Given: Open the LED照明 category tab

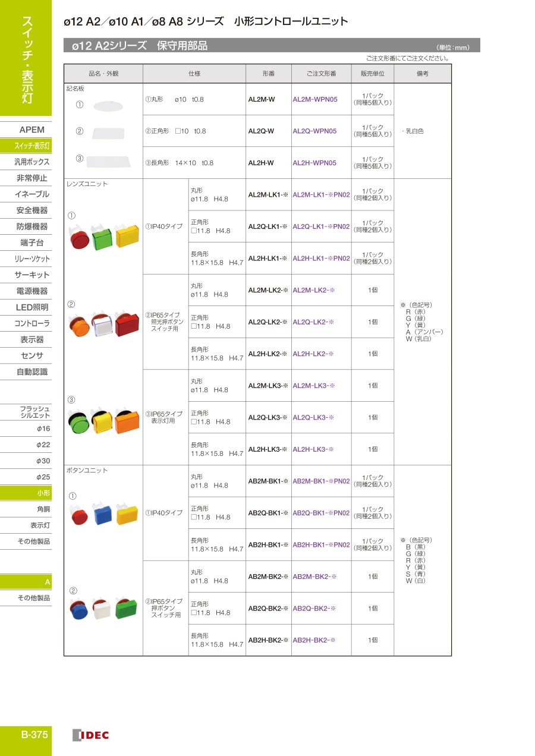Looking at the screenshot, I should point(31,307).
